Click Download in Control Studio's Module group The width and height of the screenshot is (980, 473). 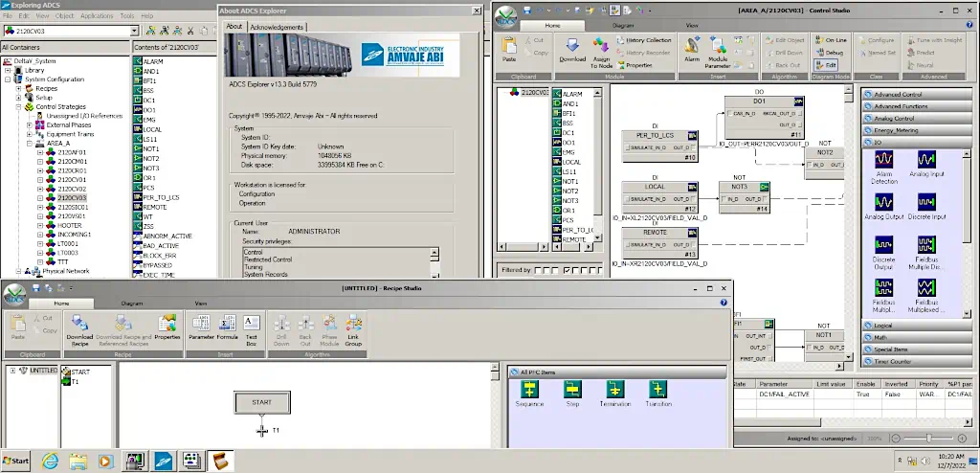pyautogui.click(x=572, y=50)
